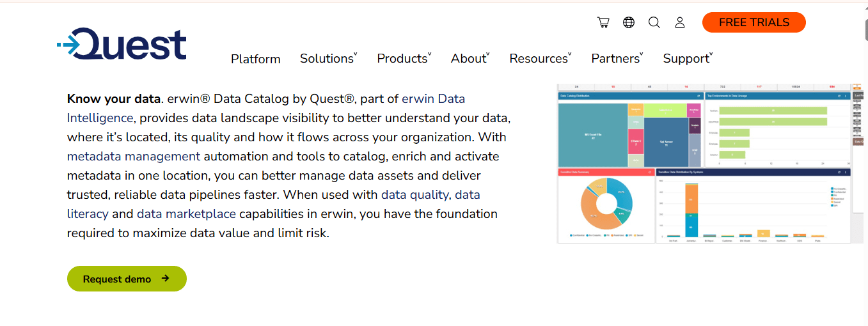This screenshot has height=326, width=868.
Task: Open the Support menu
Action: [688, 58]
